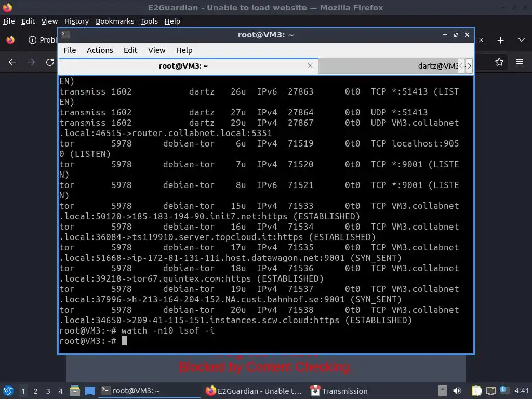This screenshot has height=399, width=532.
Task: Close the root@VM3 terminal window
Action: 467,35
